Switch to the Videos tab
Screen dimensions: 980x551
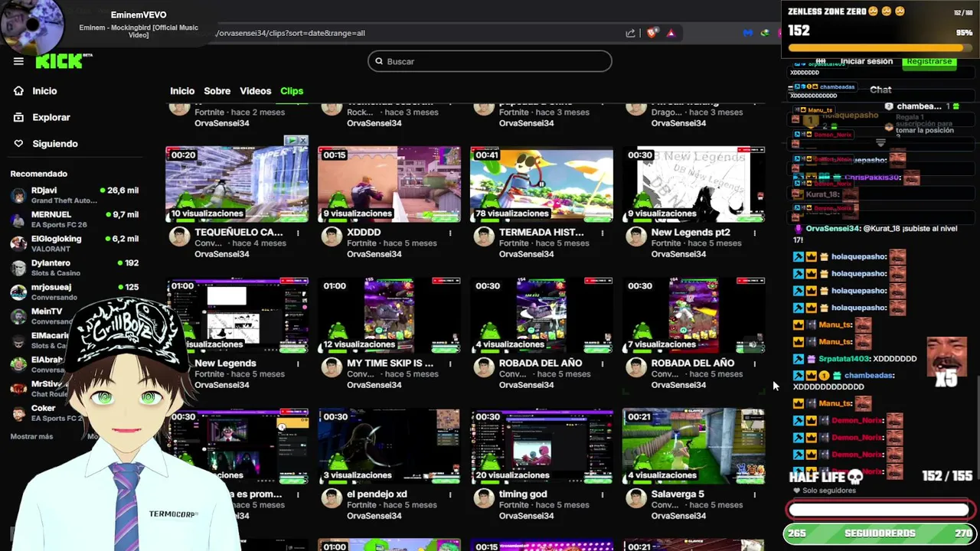coord(255,91)
